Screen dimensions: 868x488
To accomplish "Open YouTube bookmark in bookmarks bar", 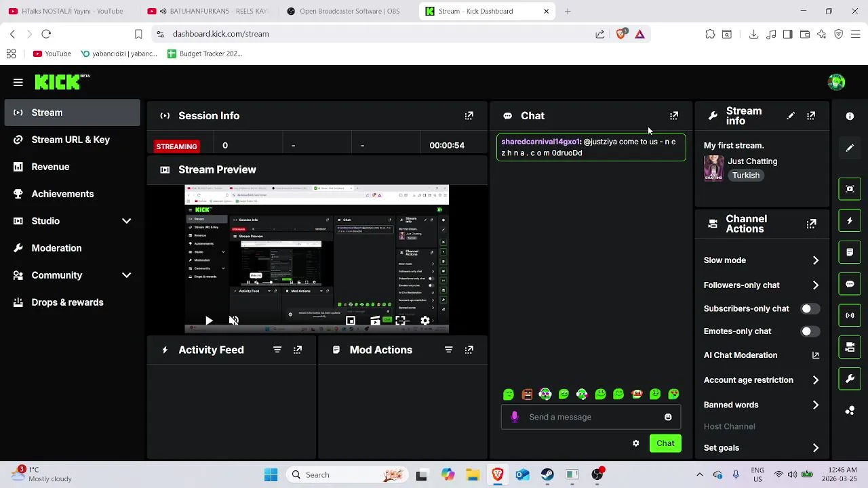I will pos(52,54).
